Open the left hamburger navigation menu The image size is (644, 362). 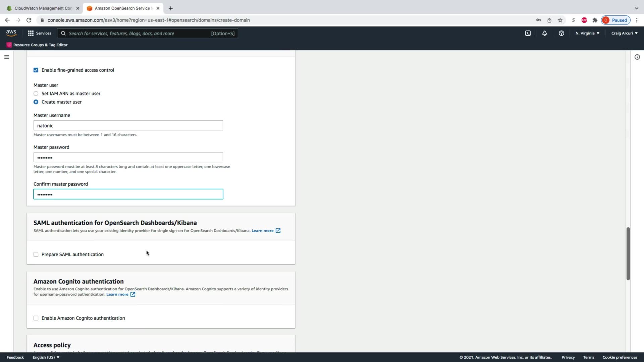[x=6, y=57]
